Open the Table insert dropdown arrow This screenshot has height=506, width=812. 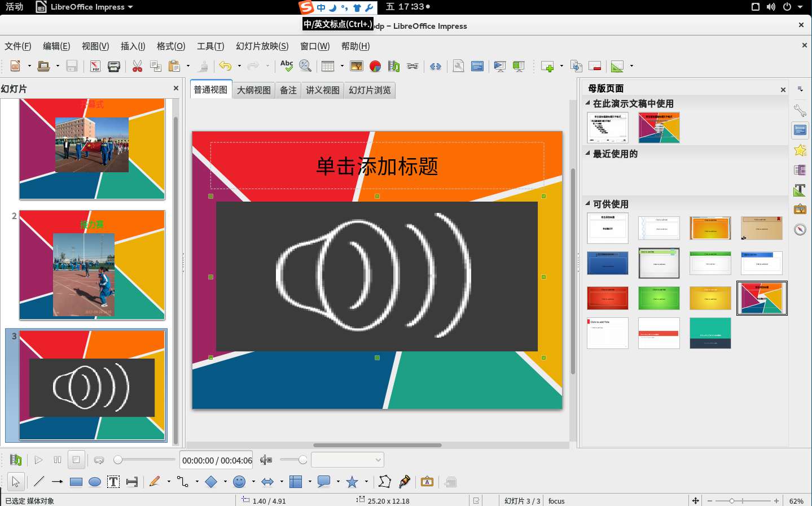tap(342, 66)
